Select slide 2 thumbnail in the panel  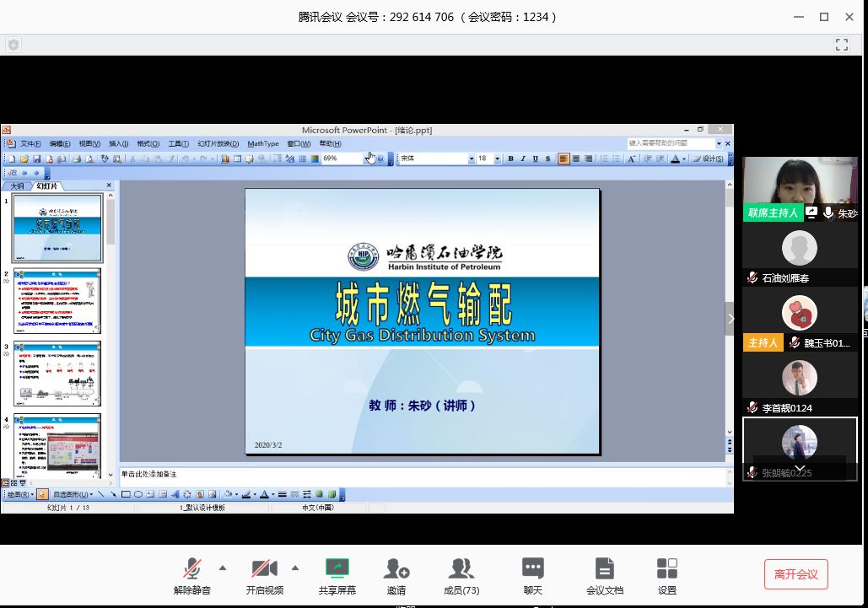(x=57, y=301)
